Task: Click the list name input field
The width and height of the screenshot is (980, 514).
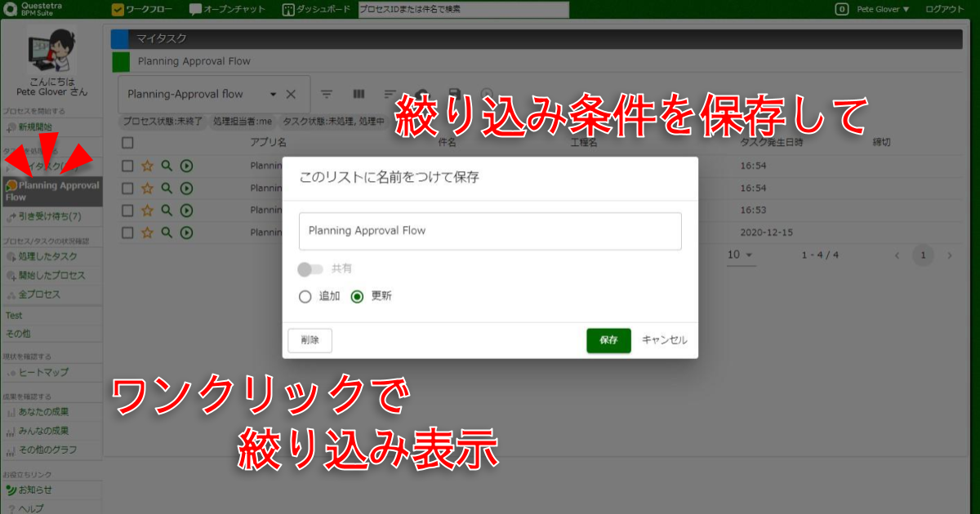Action: coord(490,231)
